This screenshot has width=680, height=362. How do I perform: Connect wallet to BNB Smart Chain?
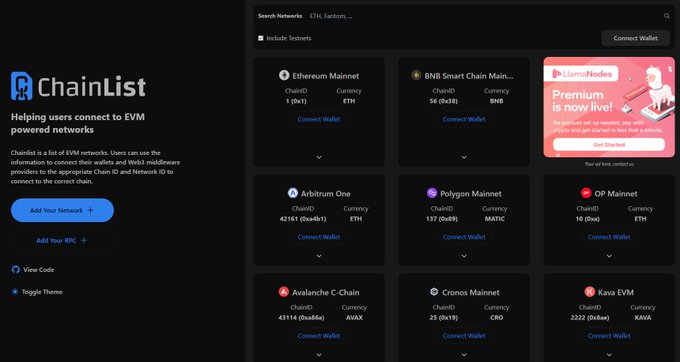tap(464, 119)
